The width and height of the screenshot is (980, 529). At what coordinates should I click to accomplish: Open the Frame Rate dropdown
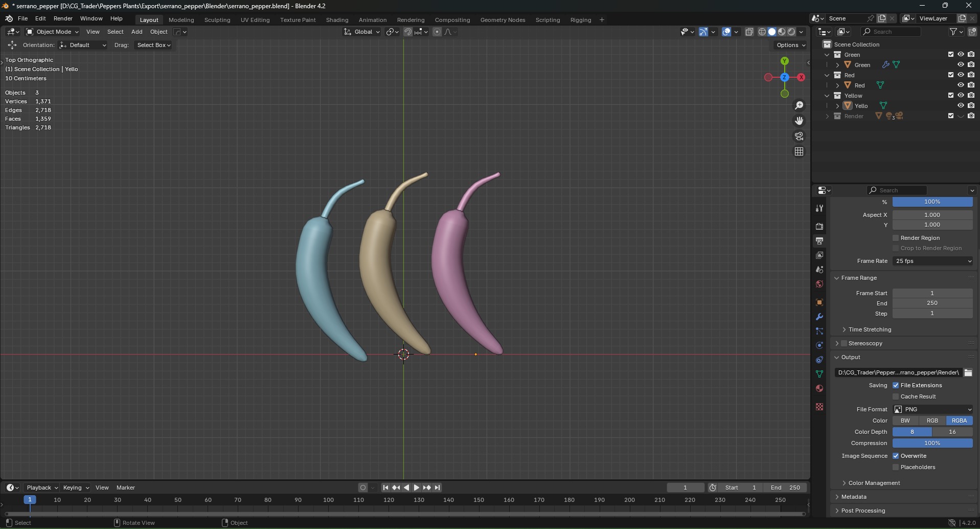[x=932, y=261]
